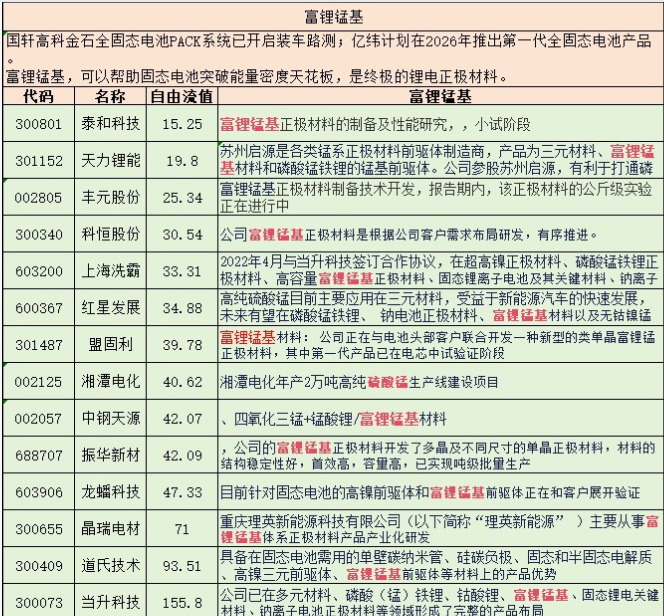Select value cell 25.34
This screenshot has height=616, width=664.
click(x=182, y=197)
